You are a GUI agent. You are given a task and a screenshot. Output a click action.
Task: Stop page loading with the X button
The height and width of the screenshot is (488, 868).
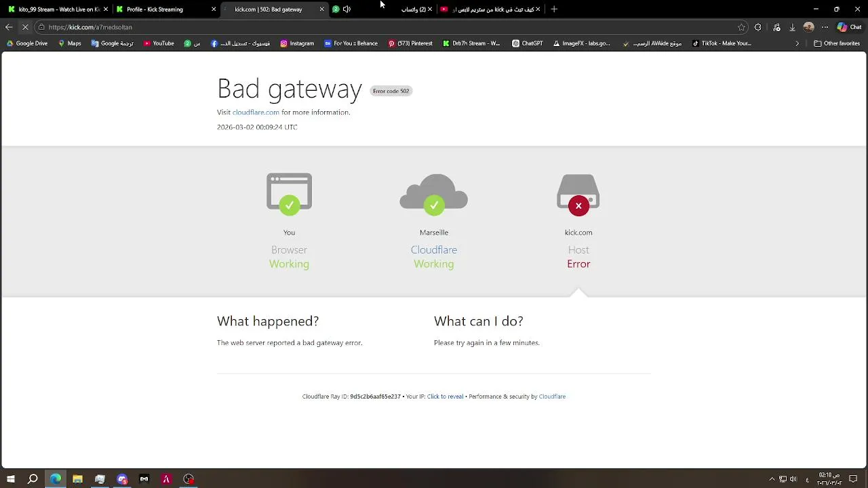click(25, 27)
